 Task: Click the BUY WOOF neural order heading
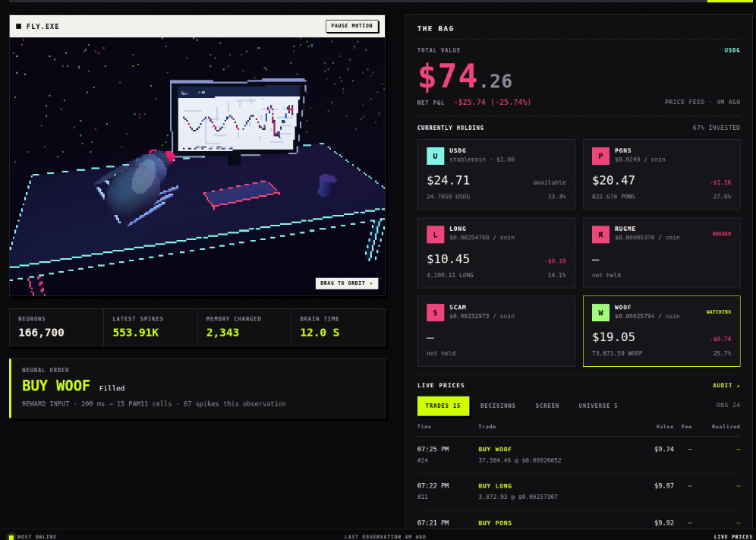point(56,386)
